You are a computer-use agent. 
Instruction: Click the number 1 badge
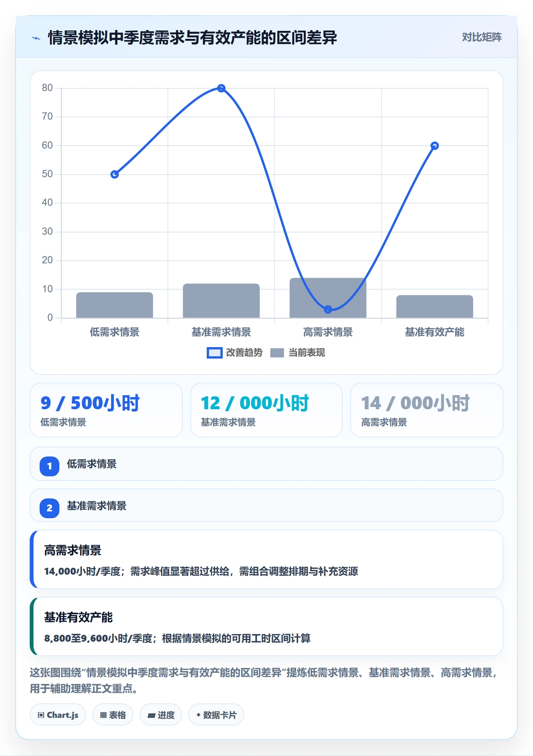49,466
